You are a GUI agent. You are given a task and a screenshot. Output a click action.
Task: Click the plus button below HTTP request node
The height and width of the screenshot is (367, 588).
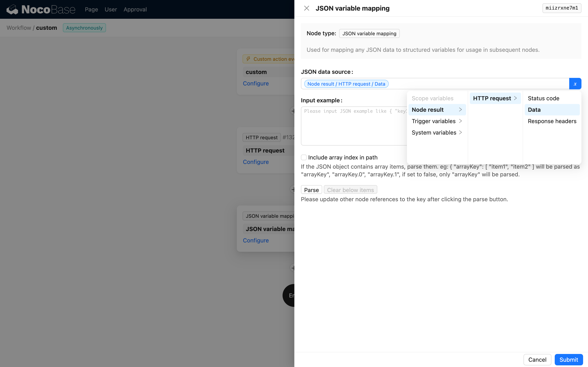[293, 189]
